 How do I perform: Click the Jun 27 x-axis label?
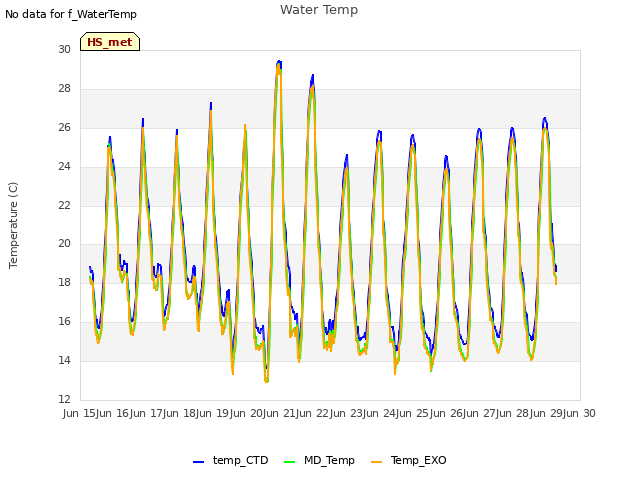tap(481, 413)
